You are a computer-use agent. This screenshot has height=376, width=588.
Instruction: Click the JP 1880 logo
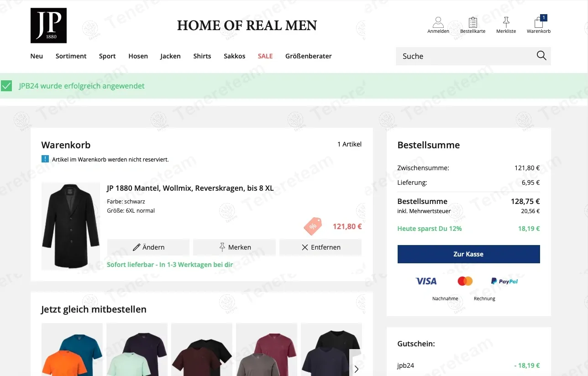coord(48,26)
